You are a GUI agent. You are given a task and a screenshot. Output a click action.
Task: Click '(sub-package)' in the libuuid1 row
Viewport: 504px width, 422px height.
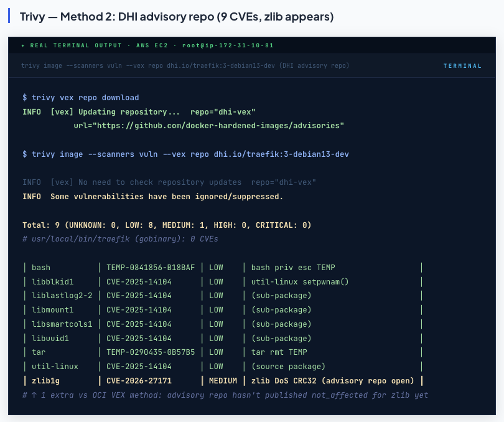pos(281,339)
